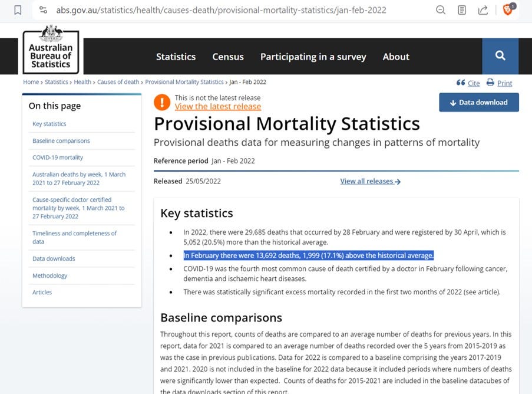Go to Statistics breadcrumb link

point(57,82)
